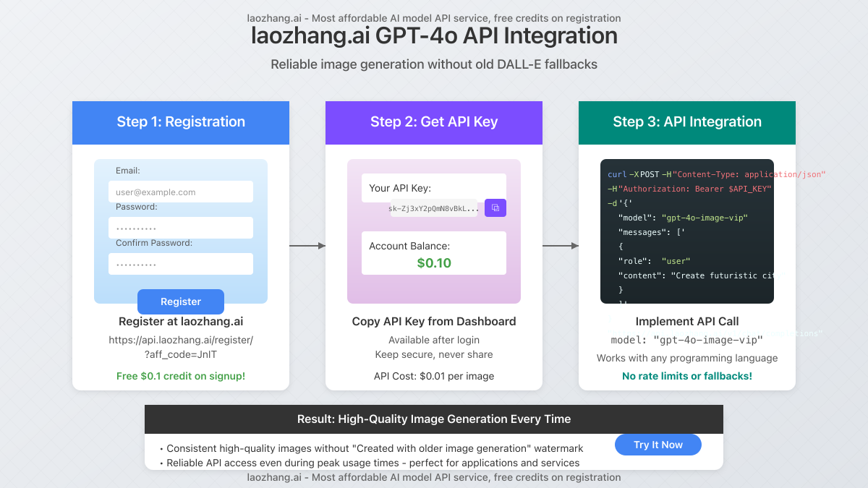868x488 pixels.
Task: Click the model: "gpt-4o-image-vip" line below code
Action: coord(687,340)
